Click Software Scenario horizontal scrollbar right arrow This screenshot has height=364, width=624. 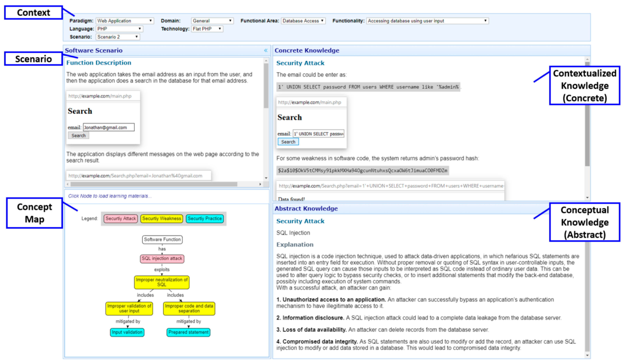(x=260, y=184)
